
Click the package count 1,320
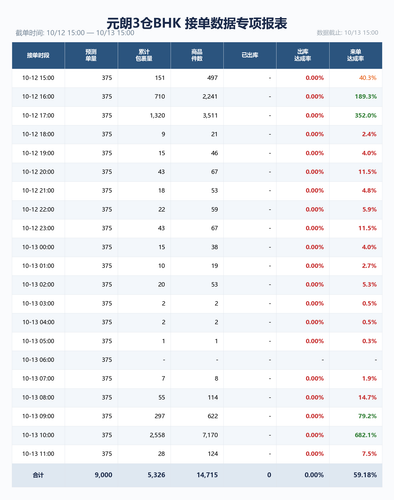(x=157, y=116)
